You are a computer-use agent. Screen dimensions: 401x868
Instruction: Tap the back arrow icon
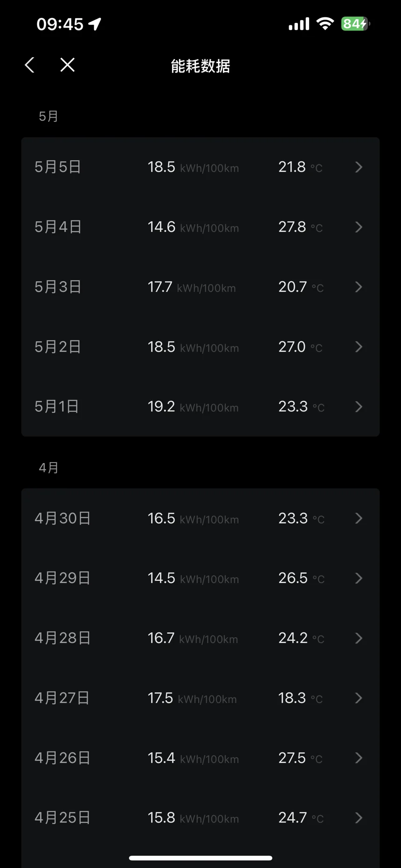(30, 65)
